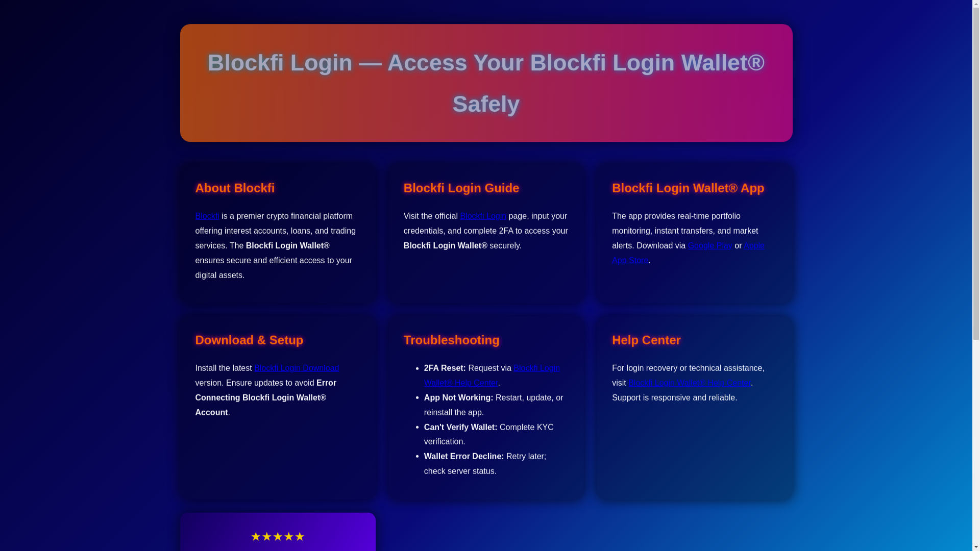Click the App Not Working bullet label
The image size is (980, 551).
458,397
